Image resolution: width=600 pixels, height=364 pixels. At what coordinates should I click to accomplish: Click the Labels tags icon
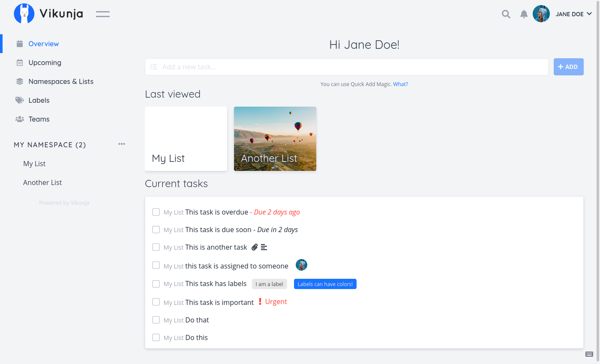click(x=20, y=100)
